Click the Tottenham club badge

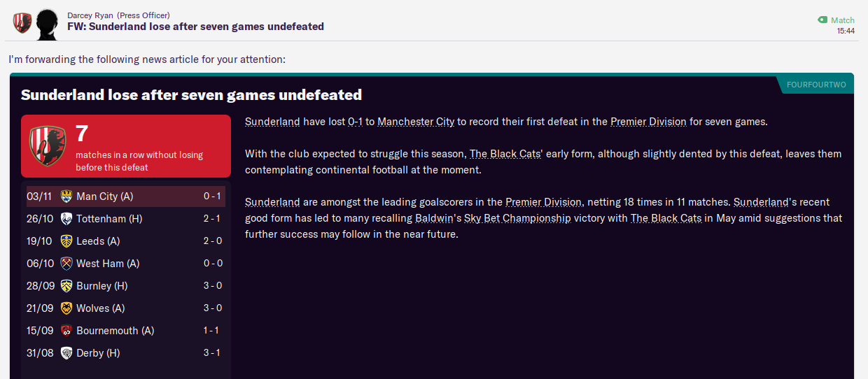pyautogui.click(x=66, y=219)
